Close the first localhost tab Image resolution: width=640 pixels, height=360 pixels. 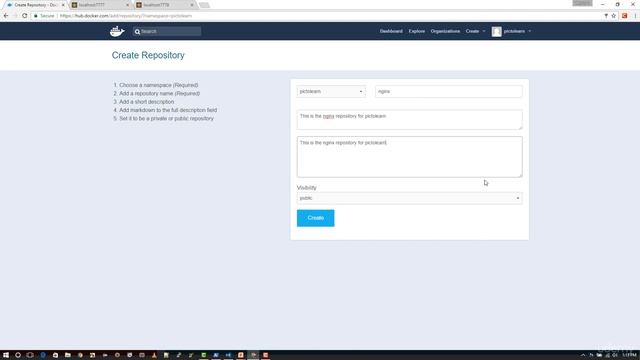point(127,5)
